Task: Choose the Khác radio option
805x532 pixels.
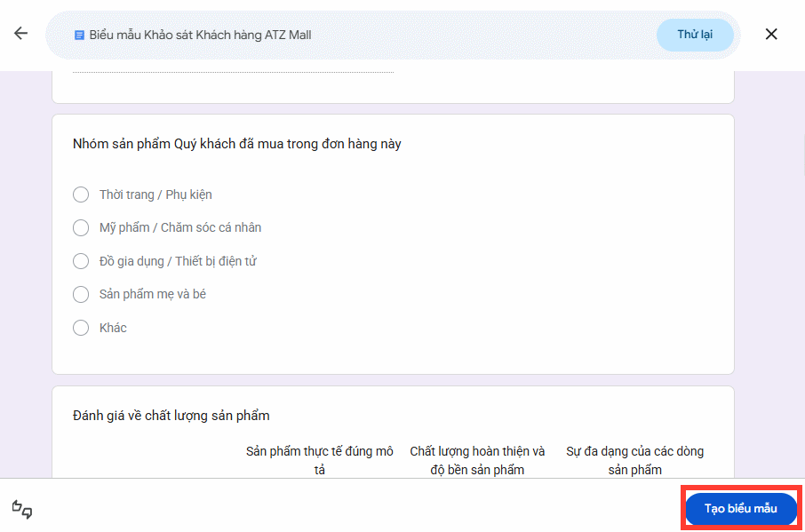Action: pos(81,328)
